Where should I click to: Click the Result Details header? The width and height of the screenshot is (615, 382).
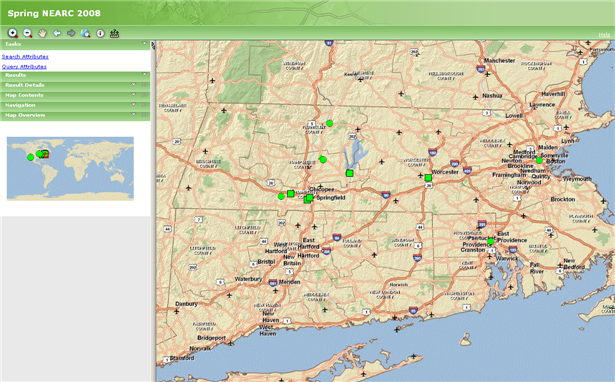pos(75,85)
